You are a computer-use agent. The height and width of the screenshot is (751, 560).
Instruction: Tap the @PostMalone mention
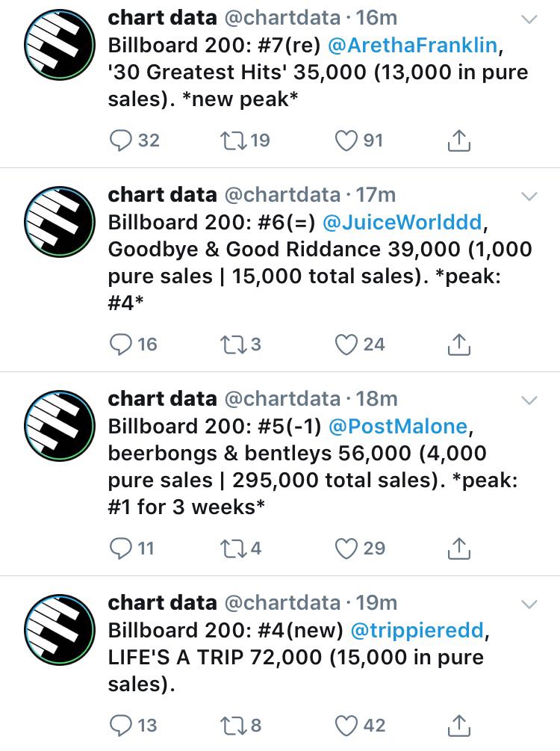click(x=397, y=426)
